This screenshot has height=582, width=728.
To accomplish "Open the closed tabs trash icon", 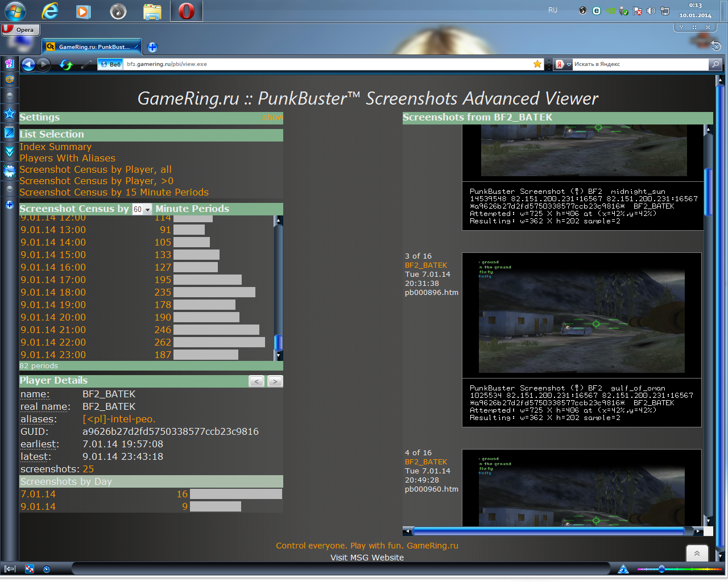I will tap(715, 45).
